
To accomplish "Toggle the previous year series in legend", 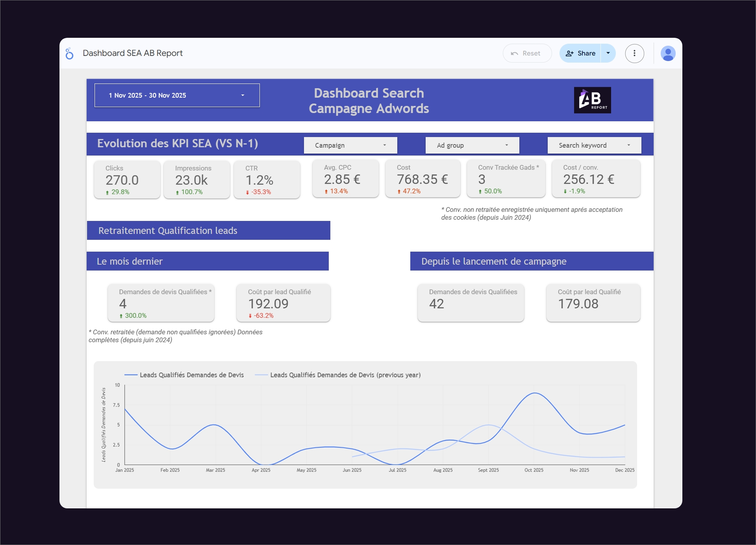I will pos(345,375).
